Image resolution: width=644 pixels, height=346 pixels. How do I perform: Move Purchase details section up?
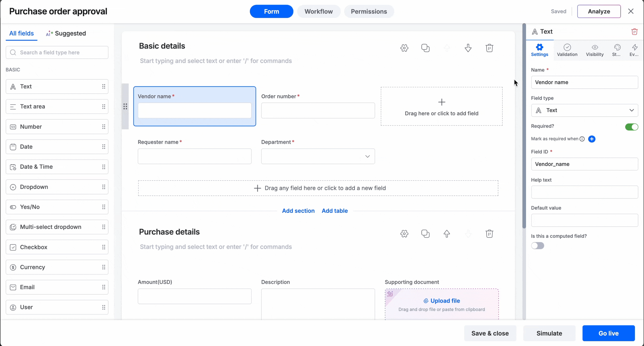[x=447, y=234]
